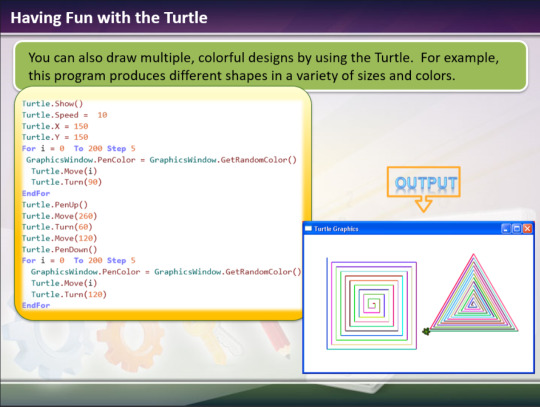The height and width of the screenshot is (407, 540).
Task: Click the 'Having Fun with the Turtle' heading
Action: coord(109,18)
